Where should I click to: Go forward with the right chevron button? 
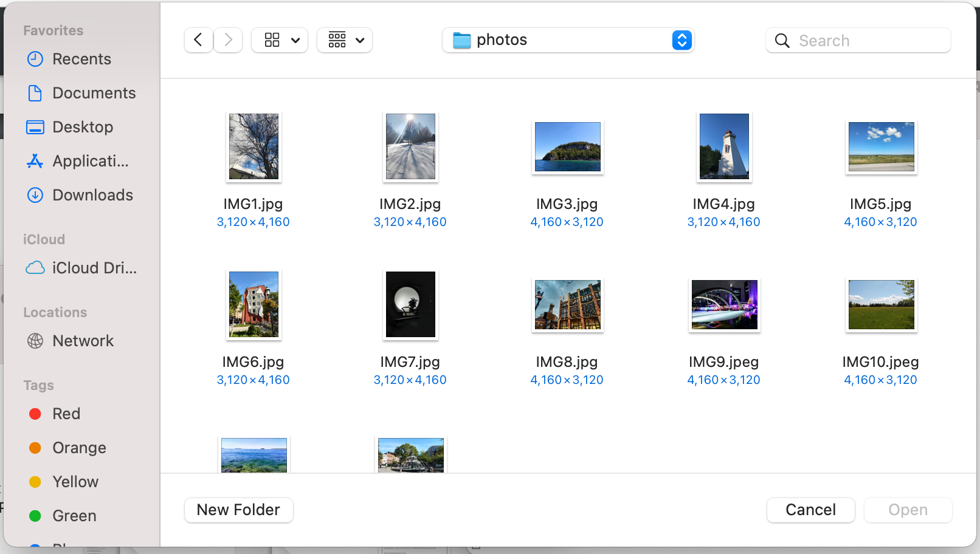tap(229, 40)
